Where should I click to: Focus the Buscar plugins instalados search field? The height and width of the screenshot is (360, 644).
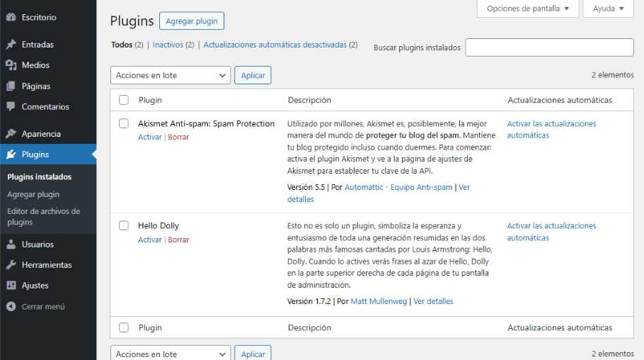tap(549, 47)
